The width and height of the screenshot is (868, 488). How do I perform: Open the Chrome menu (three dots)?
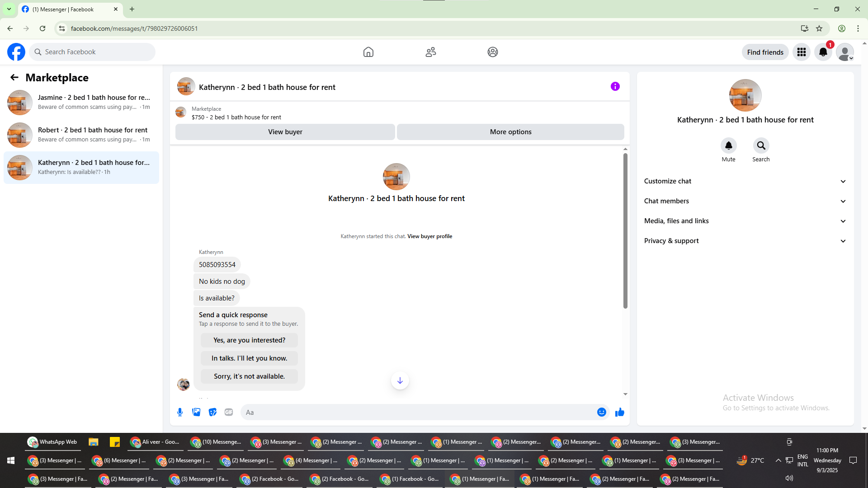858,28
